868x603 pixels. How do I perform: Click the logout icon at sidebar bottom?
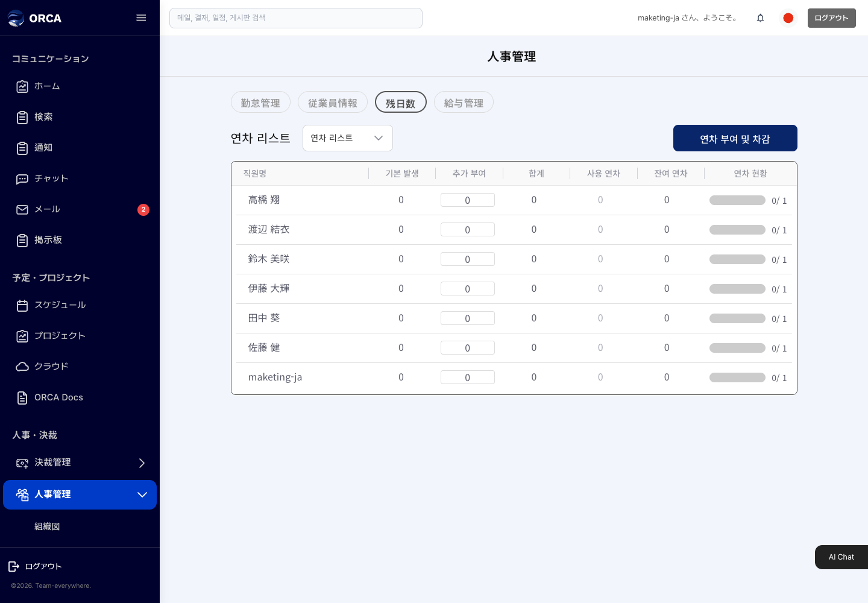point(13,566)
